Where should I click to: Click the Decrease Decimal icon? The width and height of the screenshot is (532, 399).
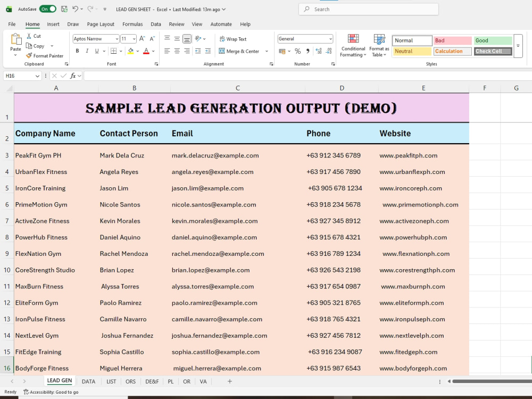(x=329, y=51)
